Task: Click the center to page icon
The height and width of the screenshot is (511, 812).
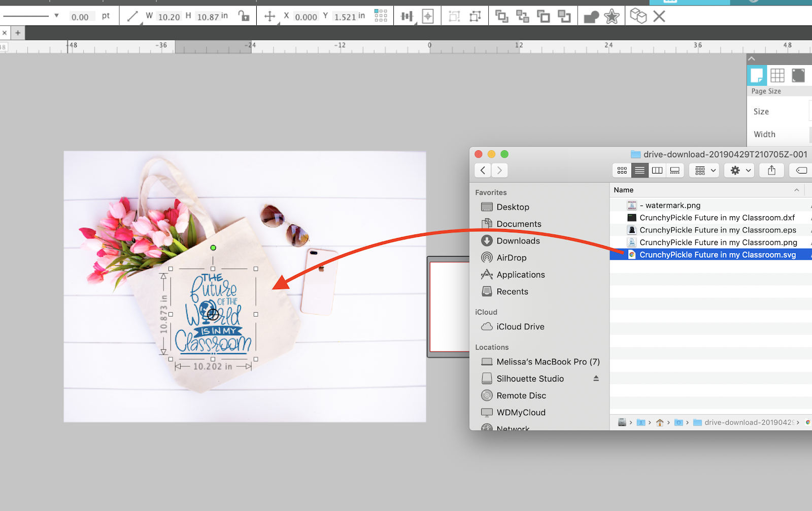Action: (428, 16)
